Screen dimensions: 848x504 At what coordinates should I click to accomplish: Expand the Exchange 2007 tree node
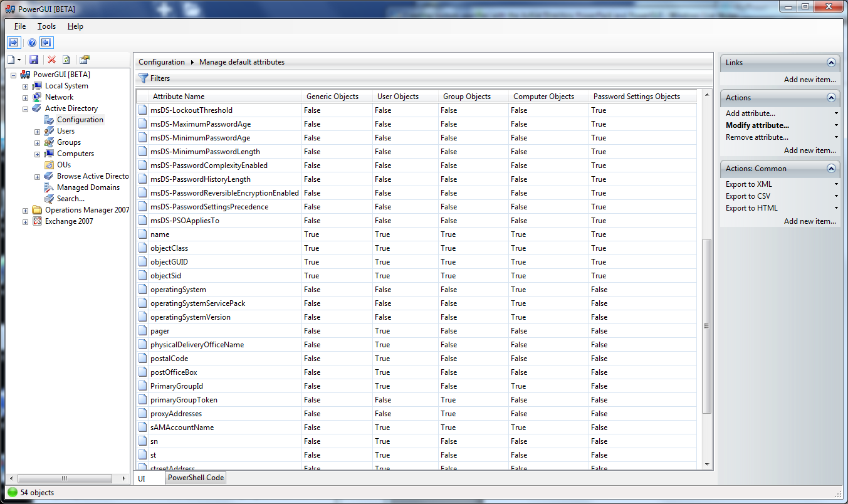pos(26,222)
